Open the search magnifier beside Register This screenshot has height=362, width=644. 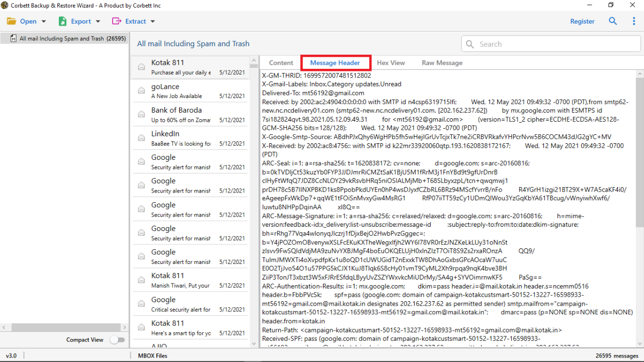click(612, 21)
